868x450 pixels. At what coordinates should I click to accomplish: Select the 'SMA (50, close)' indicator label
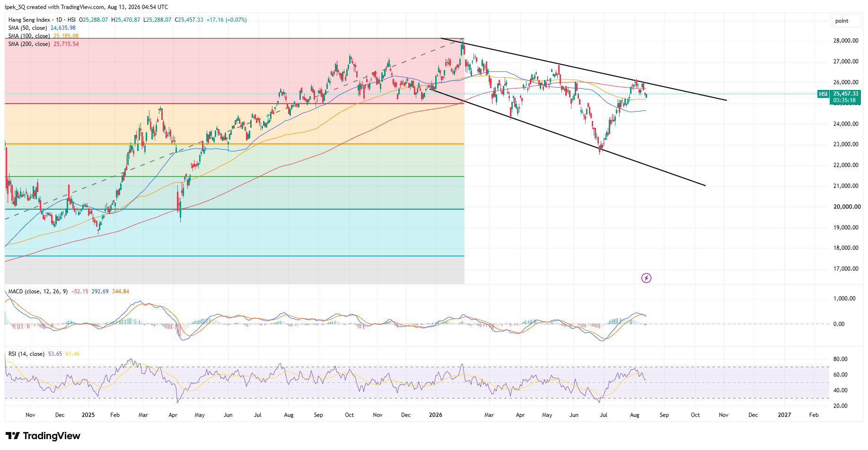pos(28,28)
